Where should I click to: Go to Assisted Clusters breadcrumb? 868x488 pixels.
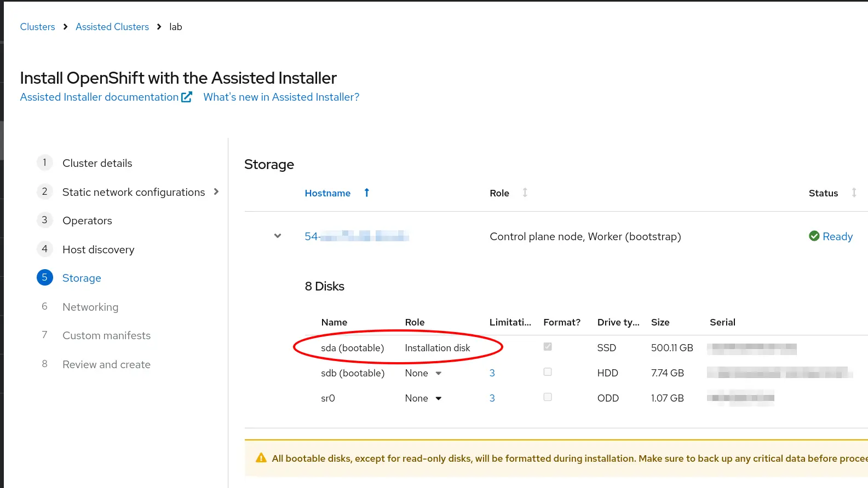click(112, 27)
